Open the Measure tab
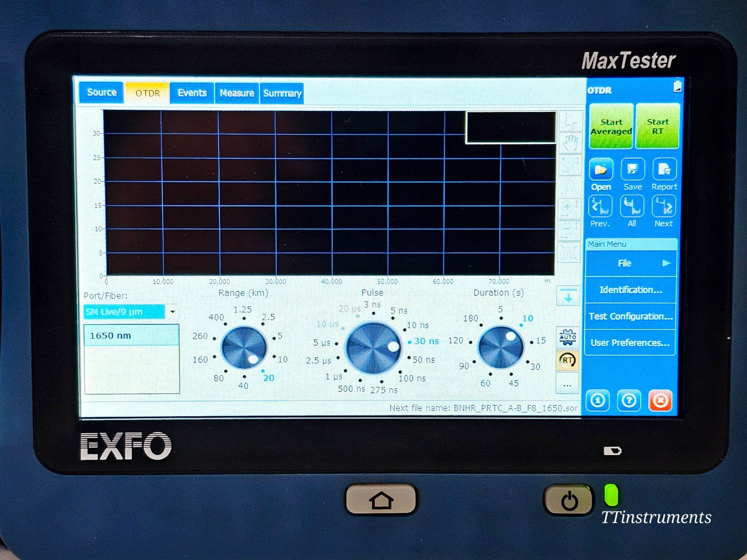Viewport: 747px width, 560px height. (237, 93)
